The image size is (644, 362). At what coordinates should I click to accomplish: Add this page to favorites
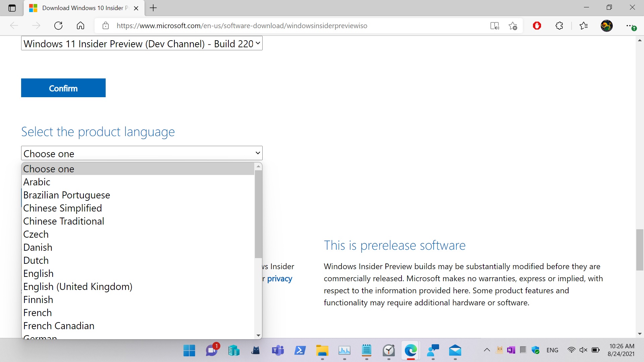[513, 25]
